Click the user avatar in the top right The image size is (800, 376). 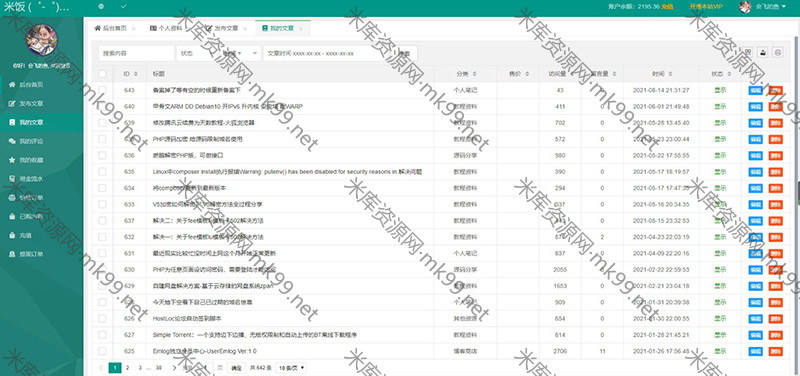point(745,7)
